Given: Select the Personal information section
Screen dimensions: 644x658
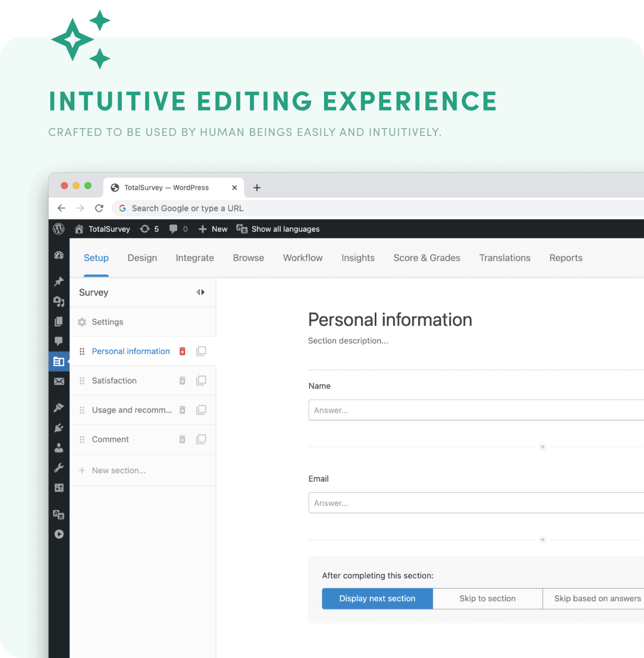Looking at the screenshot, I should point(131,351).
